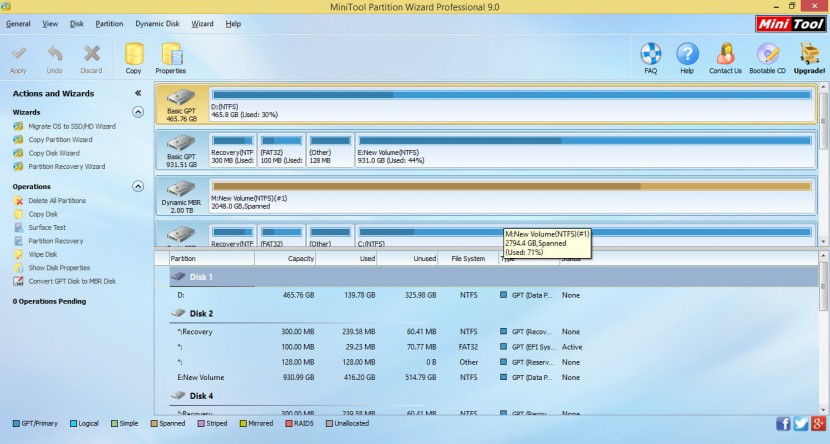The image size is (830, 444).
Task: Select the Basic GPT 931.51 GB disk icon
Action: tap(181, 143)
